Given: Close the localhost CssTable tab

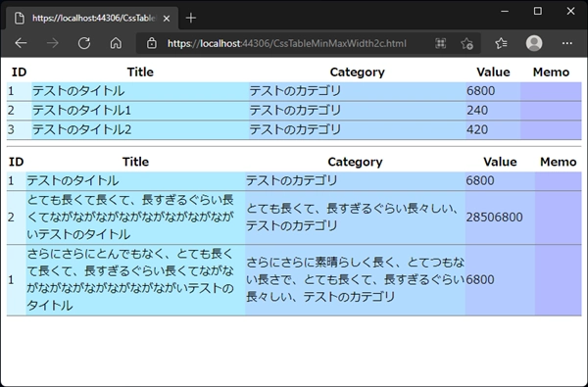Looking at the screenshot, I should tap(167, 18).
